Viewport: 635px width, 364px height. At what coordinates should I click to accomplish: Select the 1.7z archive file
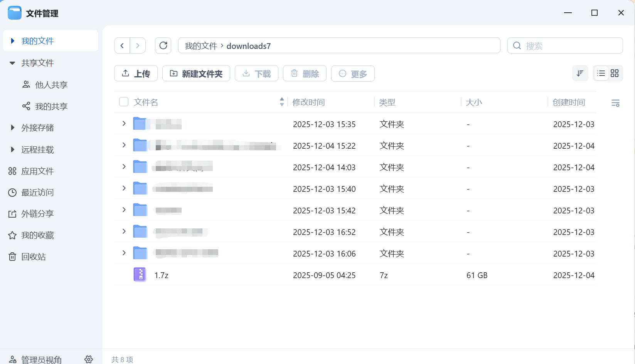click(x=161, y=275)
